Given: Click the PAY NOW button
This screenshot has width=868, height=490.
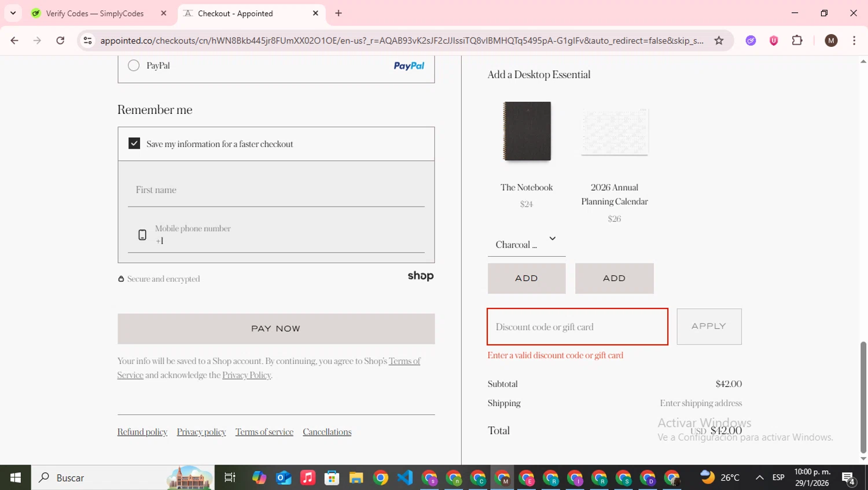Looking at the screenshot, I should click(276, 329).
